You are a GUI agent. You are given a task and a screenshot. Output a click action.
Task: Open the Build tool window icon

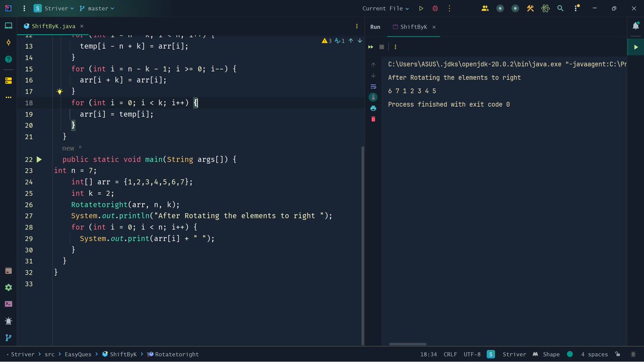click(x=8, y=271)
